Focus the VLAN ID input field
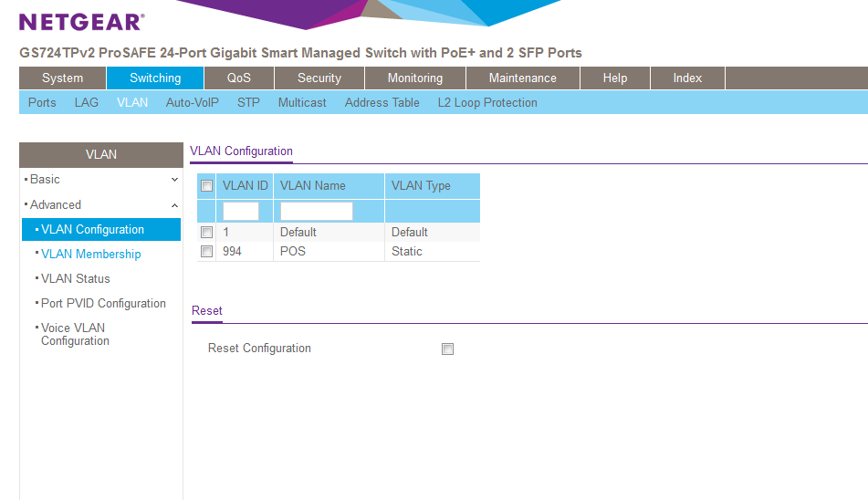The width and height of the screenshot is (868, 500). tap(241, 212)
